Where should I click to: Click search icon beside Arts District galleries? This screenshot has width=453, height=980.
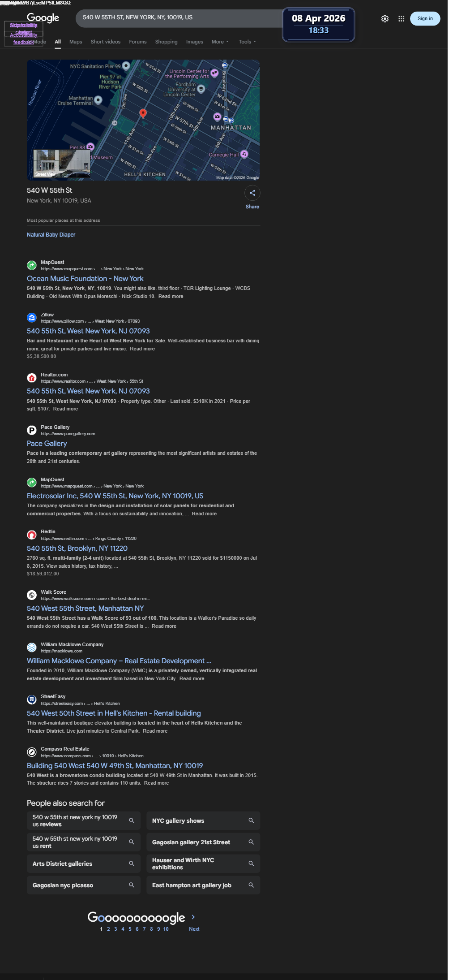pos(132,863)
